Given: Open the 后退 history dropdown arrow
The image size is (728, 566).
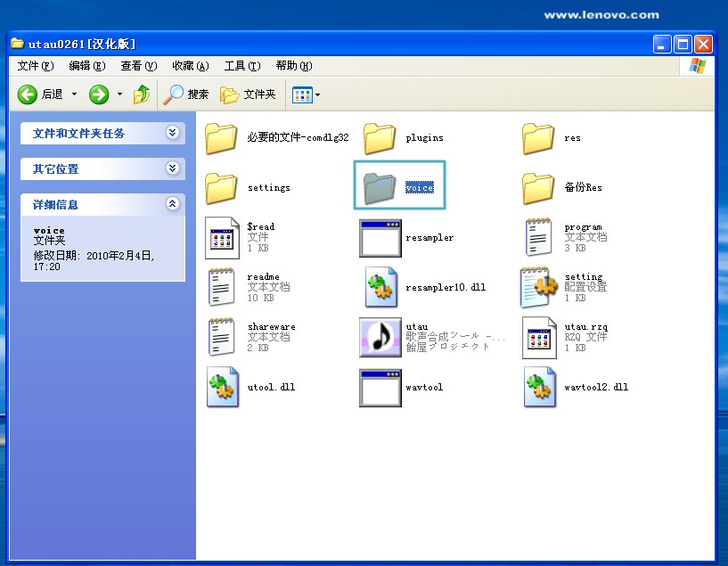Looking at the screenshot, I should click(x=74, y=94).
